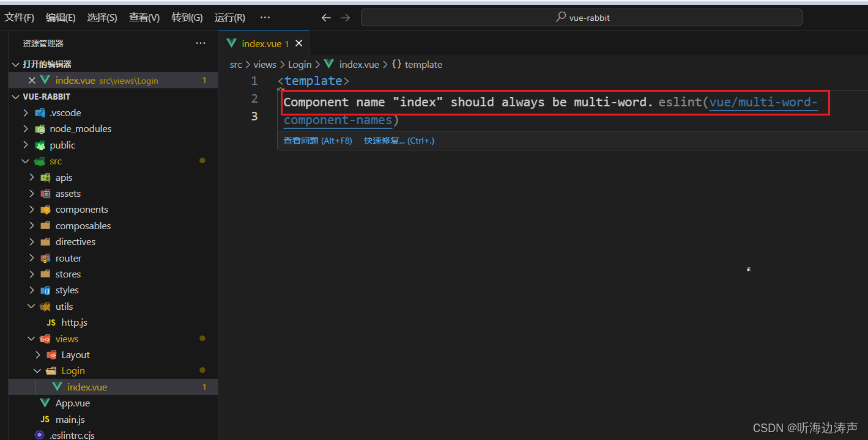Close the index.vue editor tab
The height and width of the screenshot is (440, 868).
tap(299, 44)
